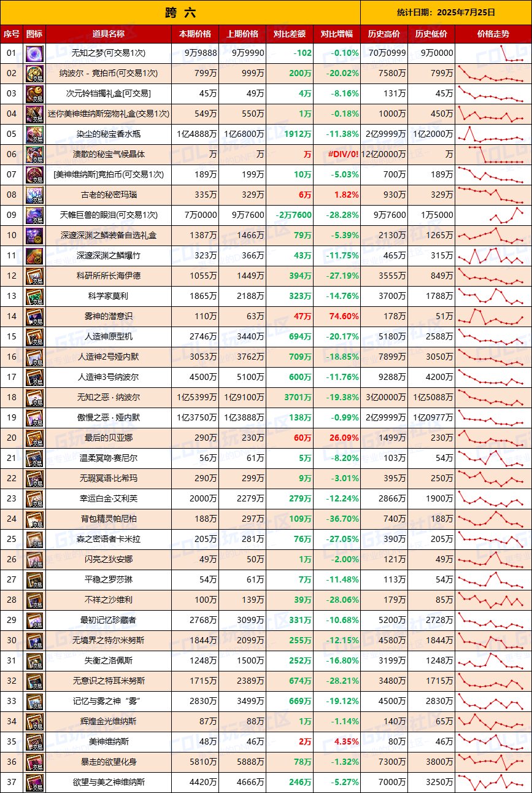Image resolution: width=532 pixels, height=793 pixels.
Task: Click the 傲慢之恶·娅内默 card icon
Action: pos(34,418)
